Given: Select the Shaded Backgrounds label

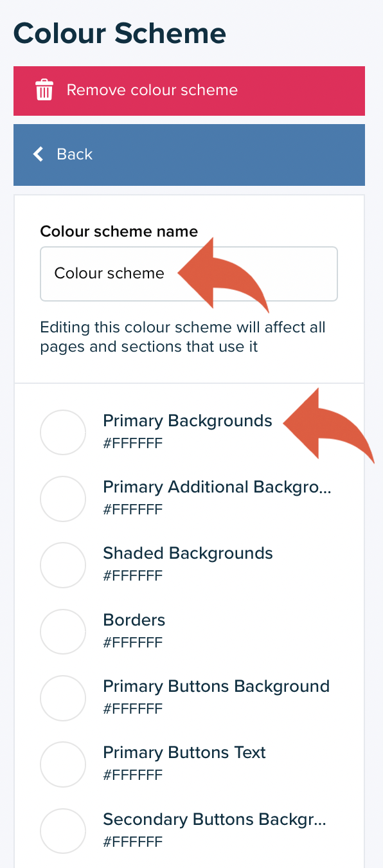Looking at the screenshot, I should 188,554.
